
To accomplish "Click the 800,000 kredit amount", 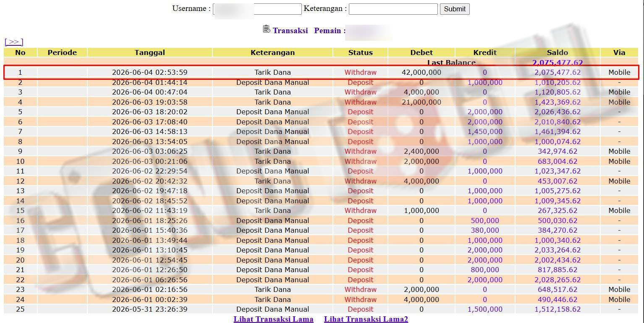I will point(485,270).
